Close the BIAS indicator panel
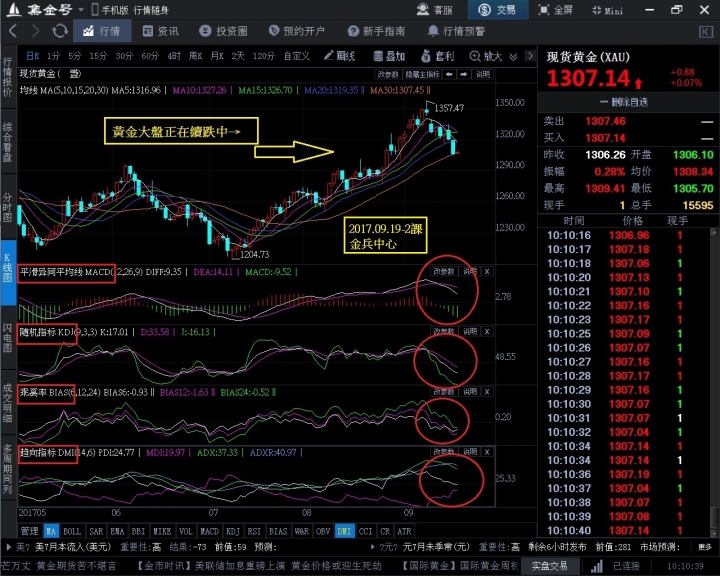The width and height of the screenshot is (720, 576). (x=487, y=392)
